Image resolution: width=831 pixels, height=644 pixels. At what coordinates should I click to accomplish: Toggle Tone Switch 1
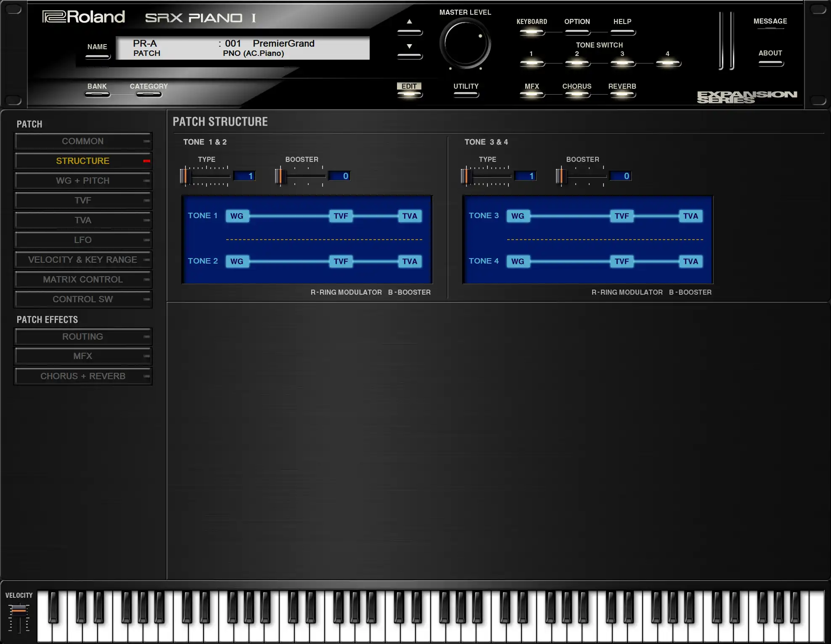(x=532, y=63)
